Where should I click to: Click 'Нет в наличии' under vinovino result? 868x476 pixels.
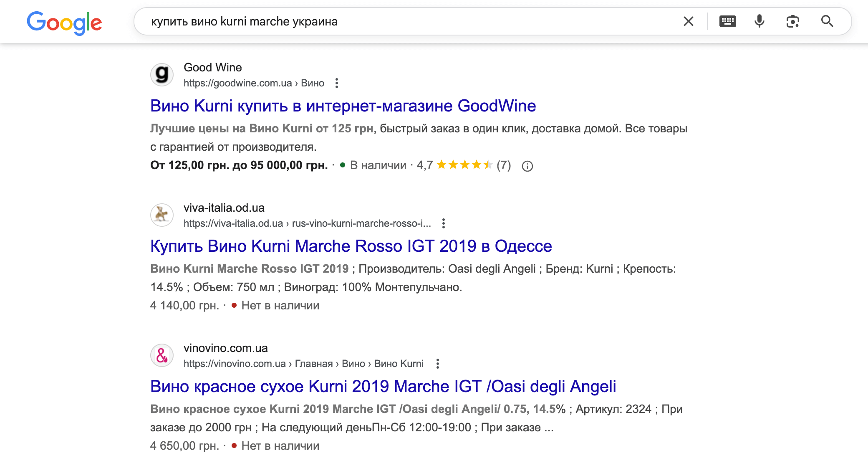280,446
